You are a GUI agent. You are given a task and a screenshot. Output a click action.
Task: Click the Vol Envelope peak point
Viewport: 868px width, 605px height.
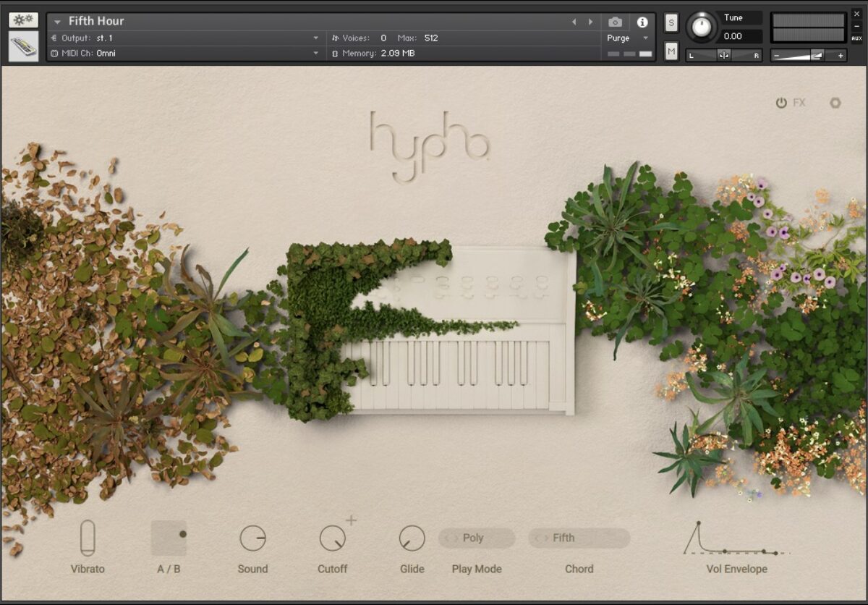(x=699, y=522)
